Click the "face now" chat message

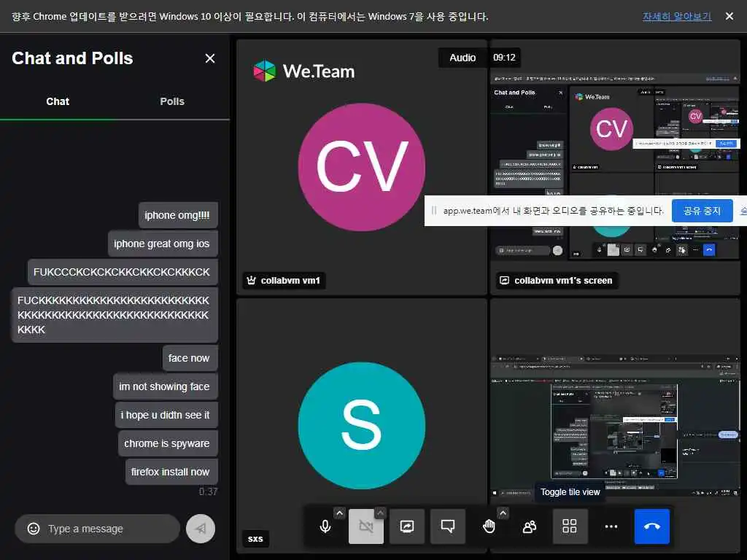pyautogui.click(x=190, y=358)
